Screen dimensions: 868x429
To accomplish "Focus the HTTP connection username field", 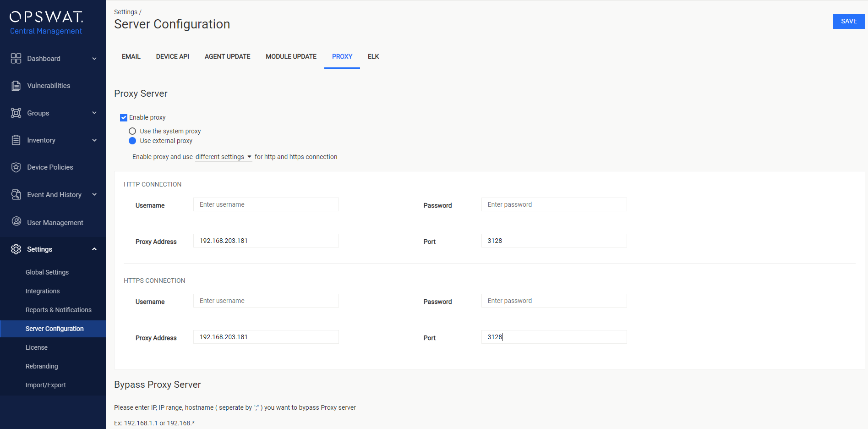I will (266, 204).
